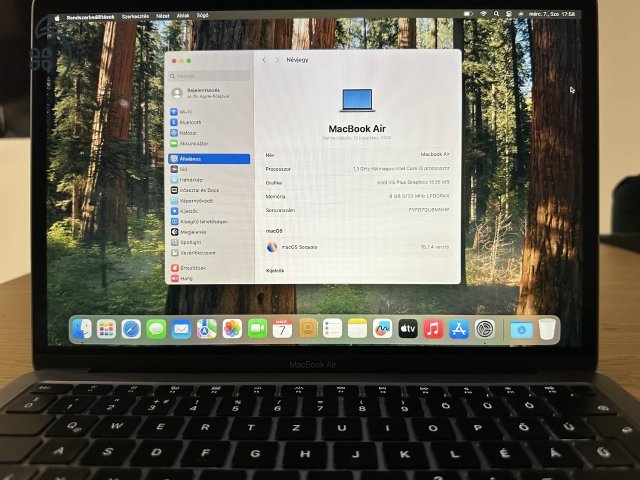Viewport: 640px width, 480px height.
Task: Open the Súgó menu
Action: (x=202, y=15)
